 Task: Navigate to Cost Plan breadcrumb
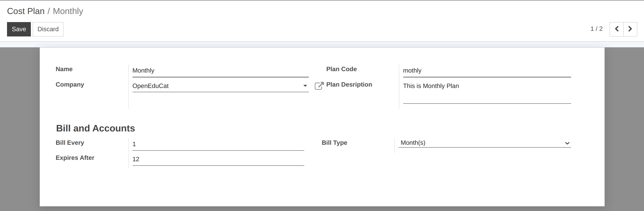tap(26, 11)
